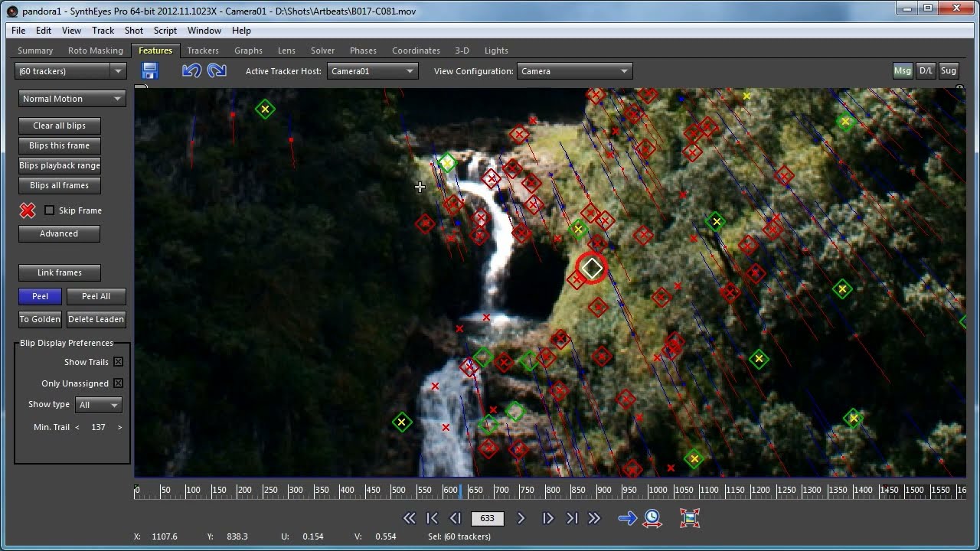The height and width of the screenshot is (551, 980).
Task: Toggle the D/L button
Action: click(926, 70)
